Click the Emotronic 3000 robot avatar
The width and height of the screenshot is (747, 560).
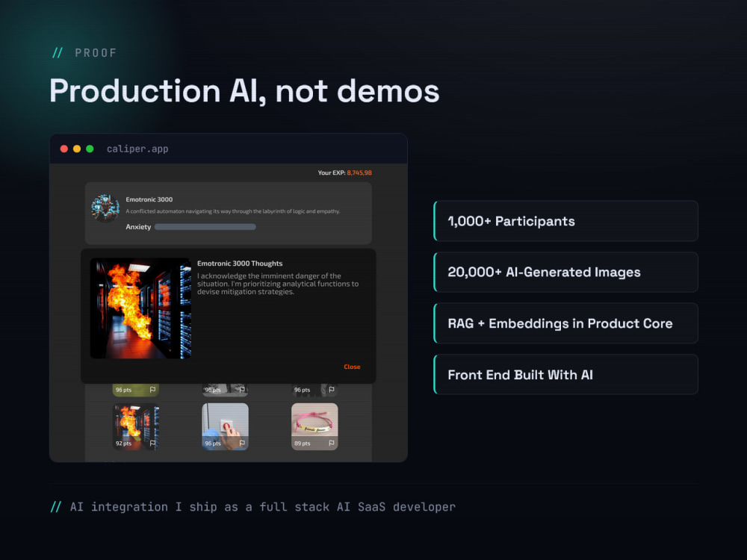point(105,208)
